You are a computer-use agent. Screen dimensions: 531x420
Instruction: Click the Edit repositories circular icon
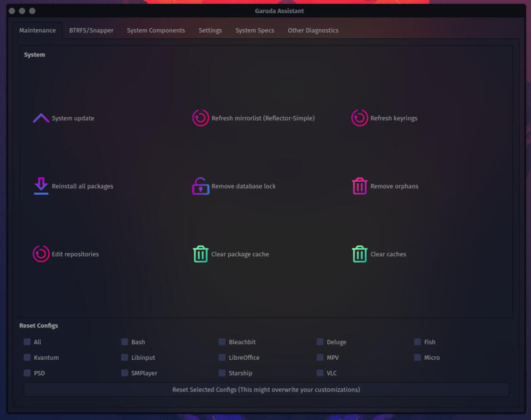click(41, 254)
